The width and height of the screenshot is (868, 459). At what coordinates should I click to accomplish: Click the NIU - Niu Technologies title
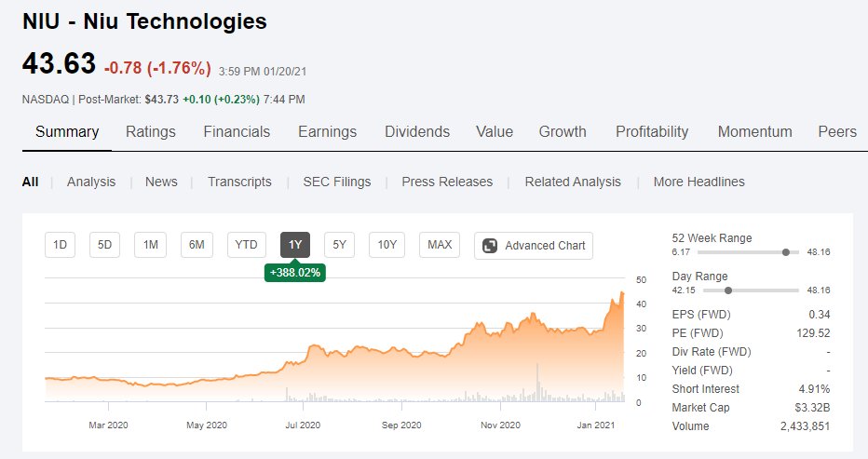[x=144, y=21]
